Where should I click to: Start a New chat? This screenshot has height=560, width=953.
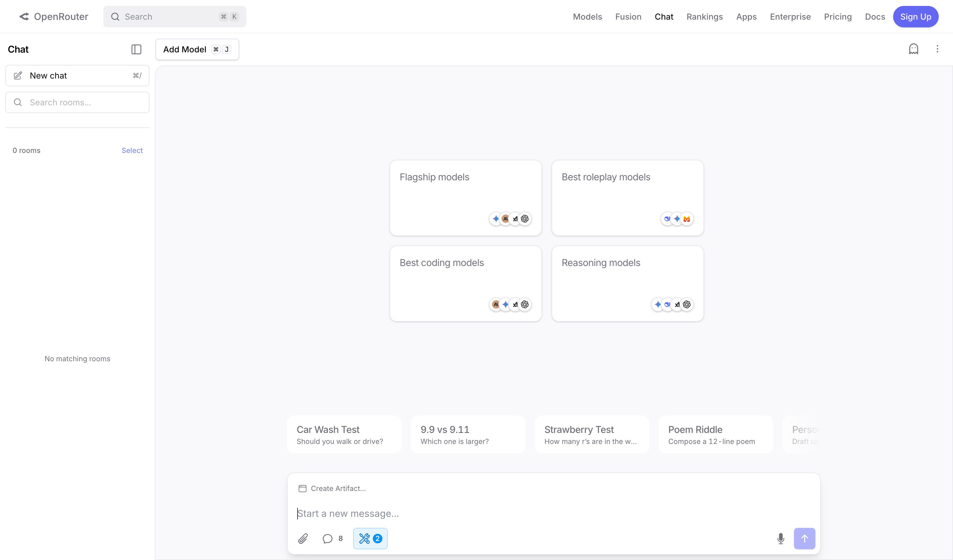tap(77, 76)
